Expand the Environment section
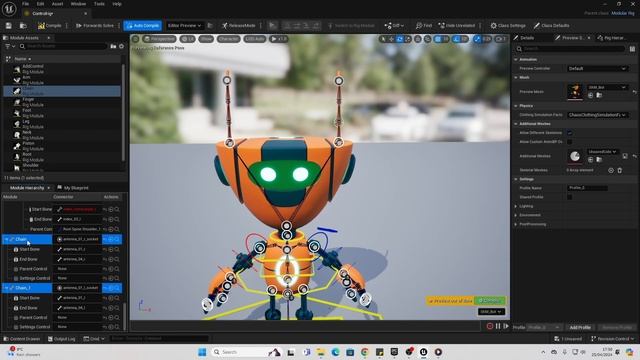 (x=516, y=215)
